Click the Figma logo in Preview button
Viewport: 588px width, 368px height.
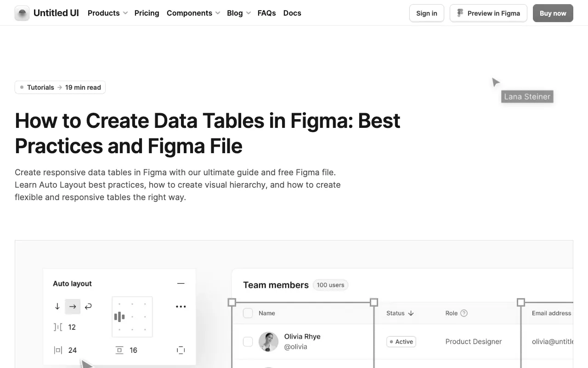460,13
